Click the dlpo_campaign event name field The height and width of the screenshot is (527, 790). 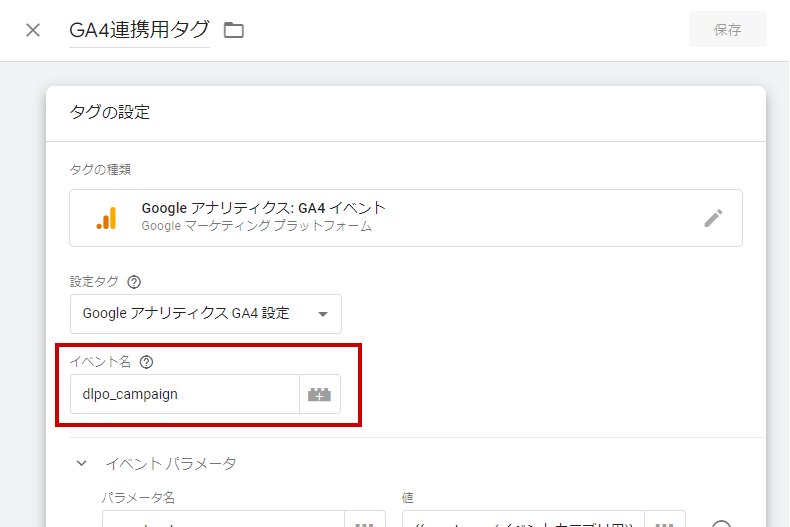point(185,394)
